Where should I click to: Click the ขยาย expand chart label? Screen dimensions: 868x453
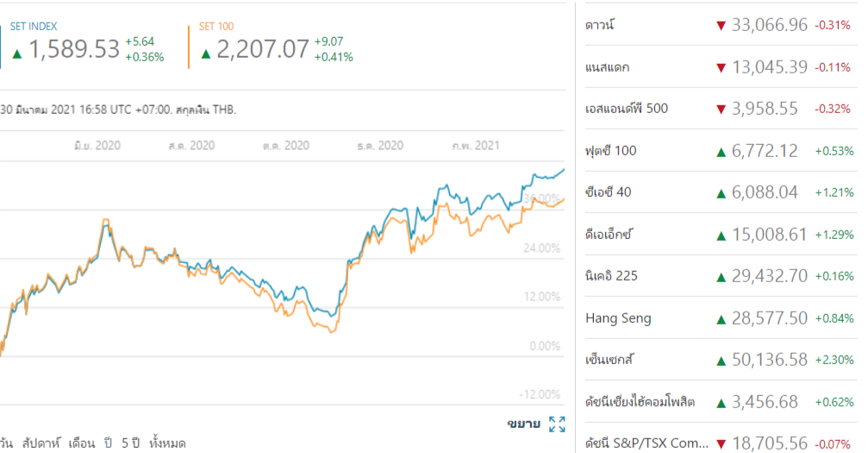click(524, 424)
